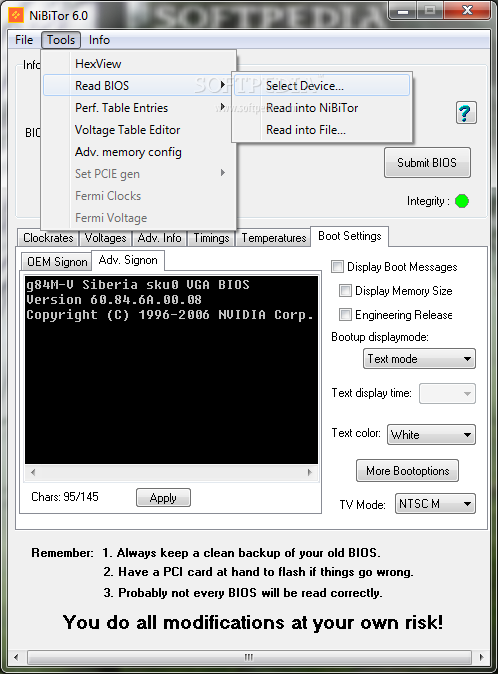498x674 pixels.
Task: Open Voltage Table Editor
Action: tap(139, 130)
